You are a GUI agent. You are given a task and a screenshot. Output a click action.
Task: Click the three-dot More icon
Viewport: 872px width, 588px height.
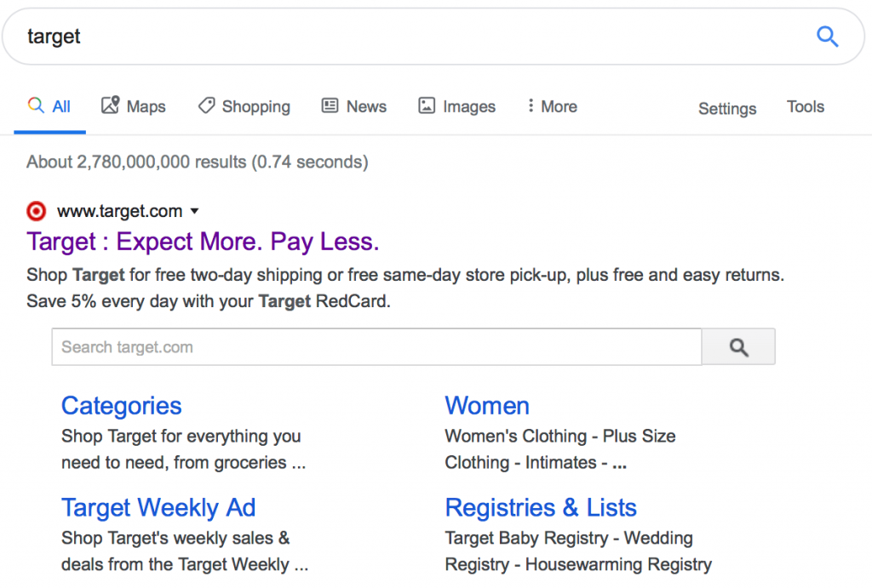click(x=531, y=106)
